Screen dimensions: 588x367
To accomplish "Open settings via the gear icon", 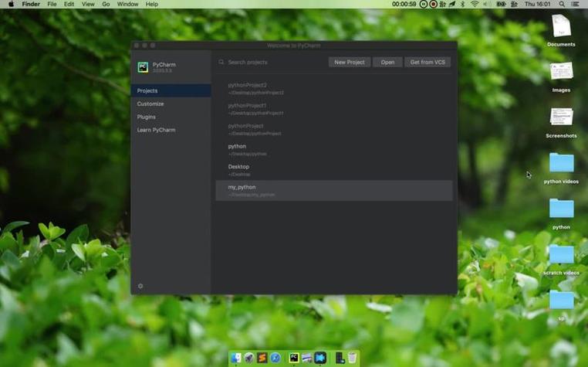I will pos(140,286).
